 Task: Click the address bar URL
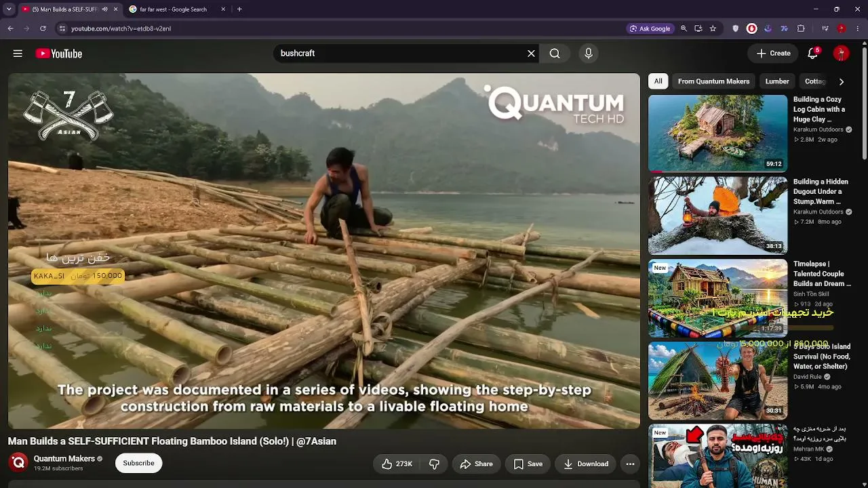click(x=121, y=28)
